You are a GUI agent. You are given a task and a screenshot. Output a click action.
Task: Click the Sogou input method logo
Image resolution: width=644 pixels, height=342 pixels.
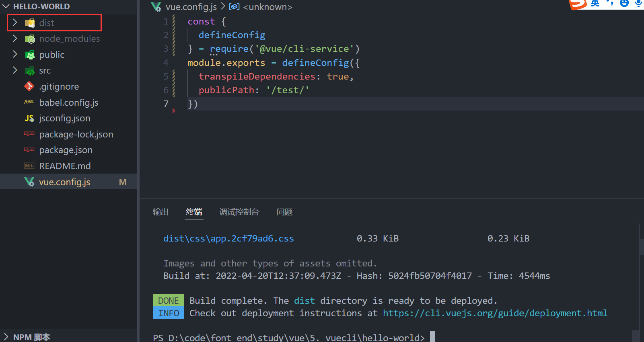coord(578,4)
